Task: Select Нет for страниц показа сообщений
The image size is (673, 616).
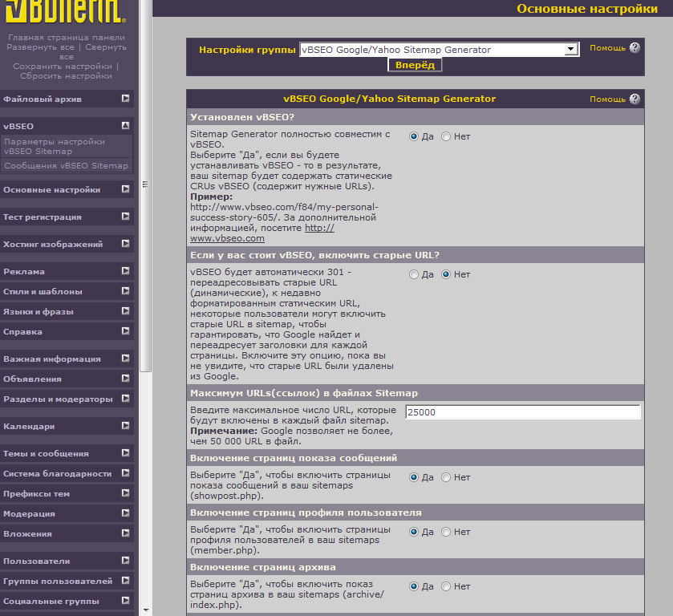Action: [446, 477]
